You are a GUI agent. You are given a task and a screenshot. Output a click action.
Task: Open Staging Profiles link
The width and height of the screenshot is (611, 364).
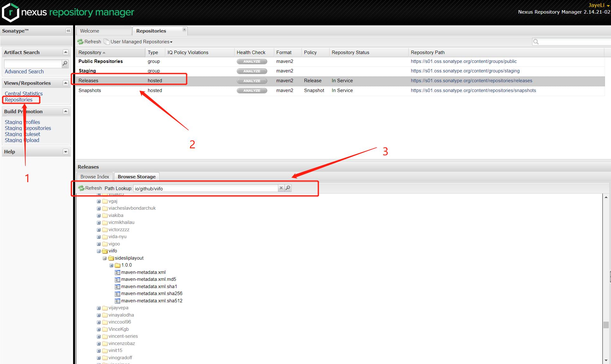22,122
